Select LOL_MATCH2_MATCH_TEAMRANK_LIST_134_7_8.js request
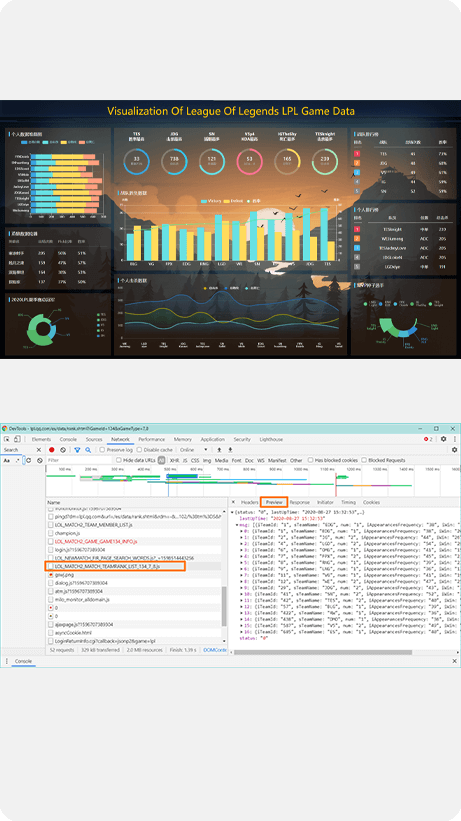Image resolution: width=461 pixels, height=821 pixels. click(x=115, y=566)
